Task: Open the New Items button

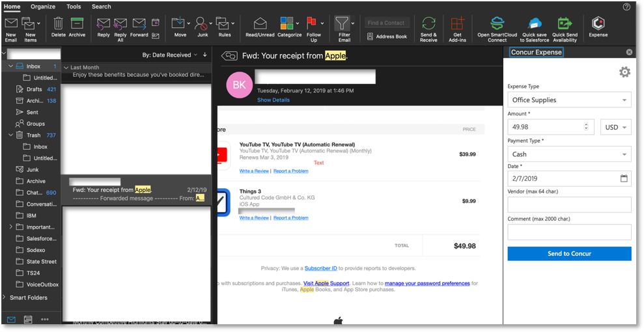Action: [x=30, y=29]
